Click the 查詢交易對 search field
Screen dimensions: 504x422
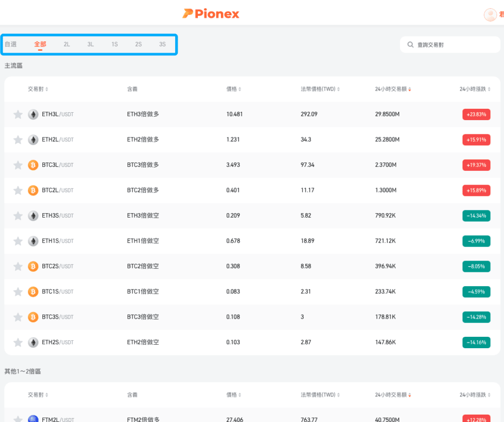[x=450, y=45]
